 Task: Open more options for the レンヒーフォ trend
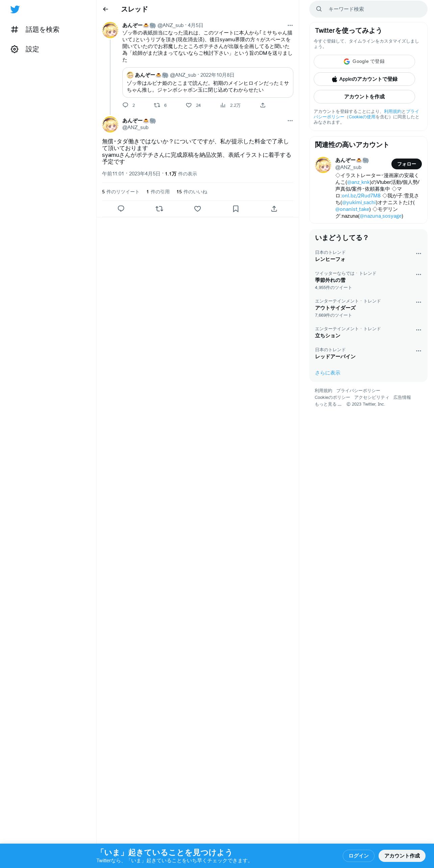coord(418,254)
